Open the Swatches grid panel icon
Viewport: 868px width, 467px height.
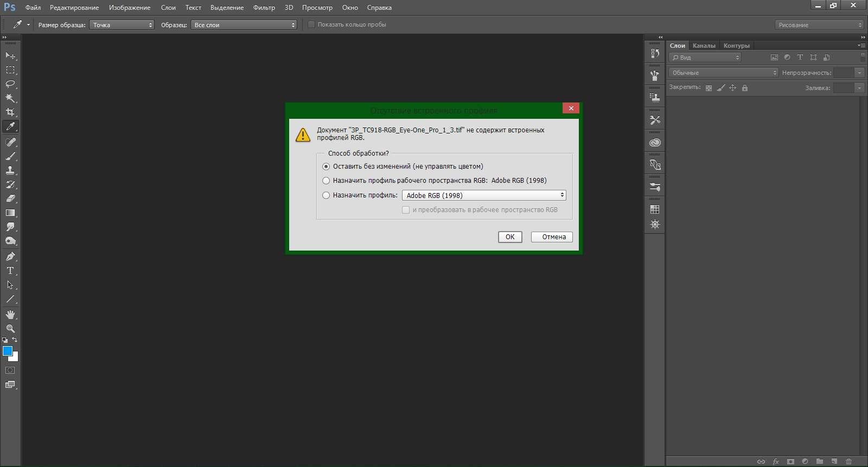(655, 209)
